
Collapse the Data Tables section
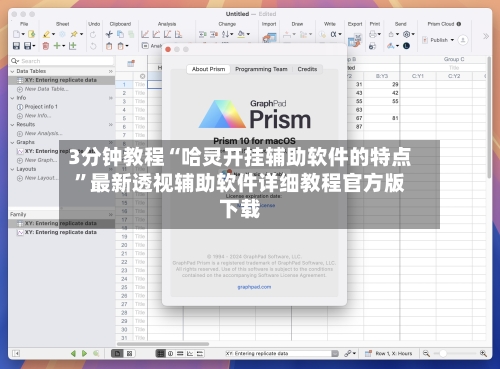(x=12, y=71)
